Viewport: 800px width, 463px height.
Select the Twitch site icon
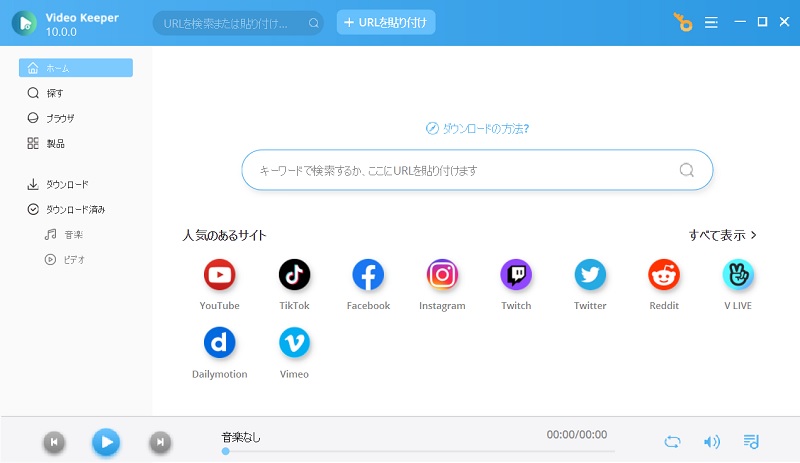[x=516, y=274]
